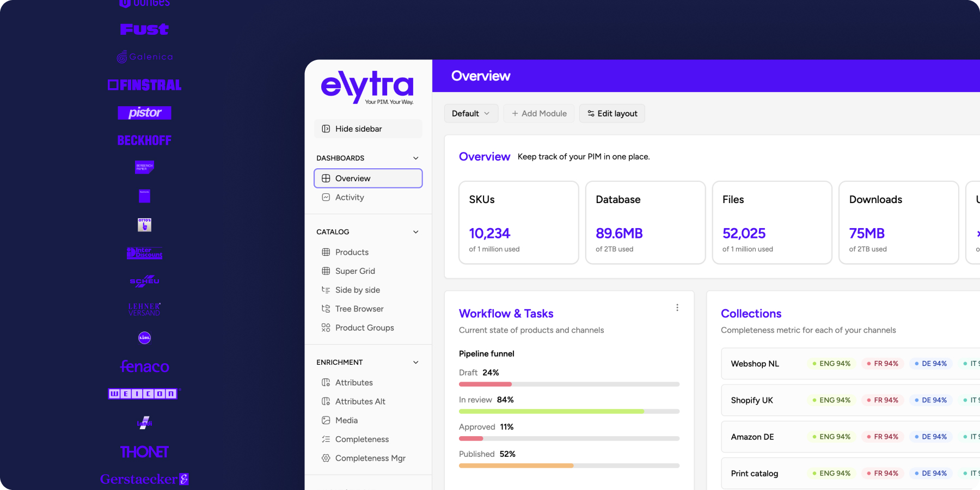
Task: Click the Hide sidebar button
Action: [368, 129]
